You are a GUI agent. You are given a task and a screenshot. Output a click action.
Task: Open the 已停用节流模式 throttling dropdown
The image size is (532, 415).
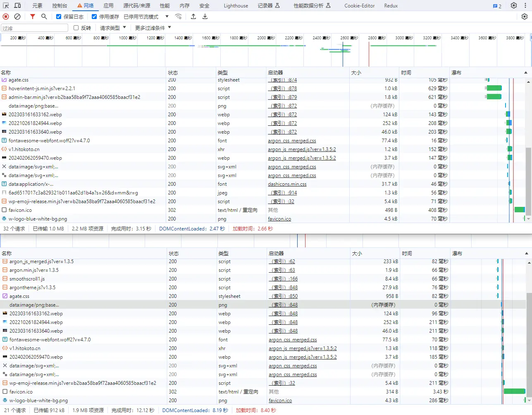point(146,17)
